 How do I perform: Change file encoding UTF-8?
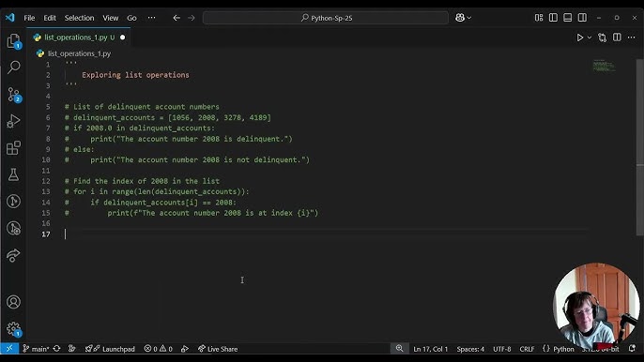pos(502,349)
